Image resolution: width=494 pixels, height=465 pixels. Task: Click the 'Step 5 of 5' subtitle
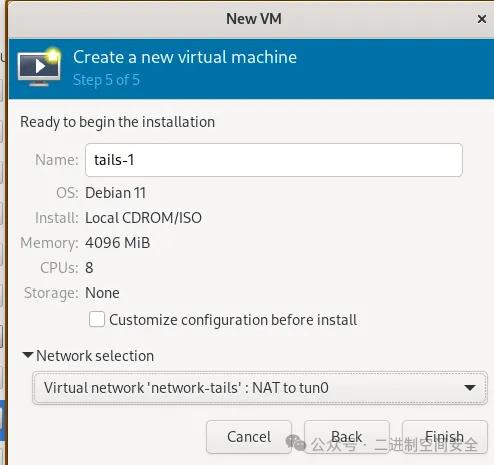(x=106, y=80)
